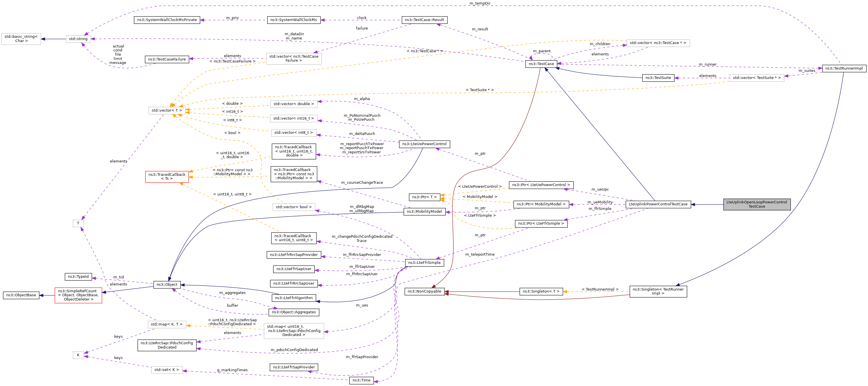The height and width of the screenshot is (386, 868).
Task: Select the ns3::NonCopyable node
Action: coord(424,291)
